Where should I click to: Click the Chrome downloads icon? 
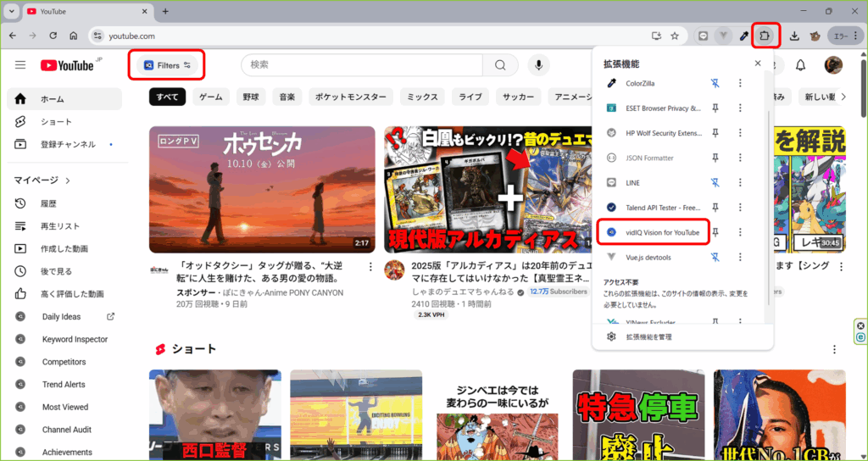tap(794, 36)
